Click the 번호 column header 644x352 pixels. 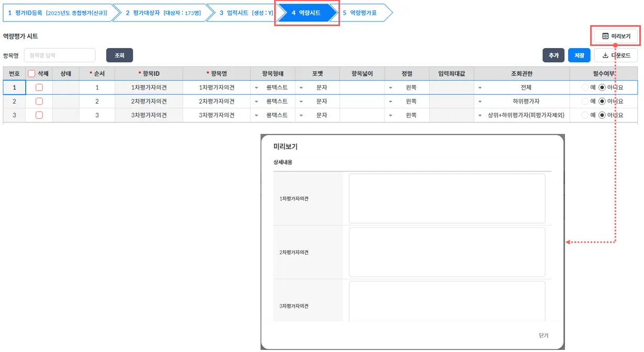[14, 74]
